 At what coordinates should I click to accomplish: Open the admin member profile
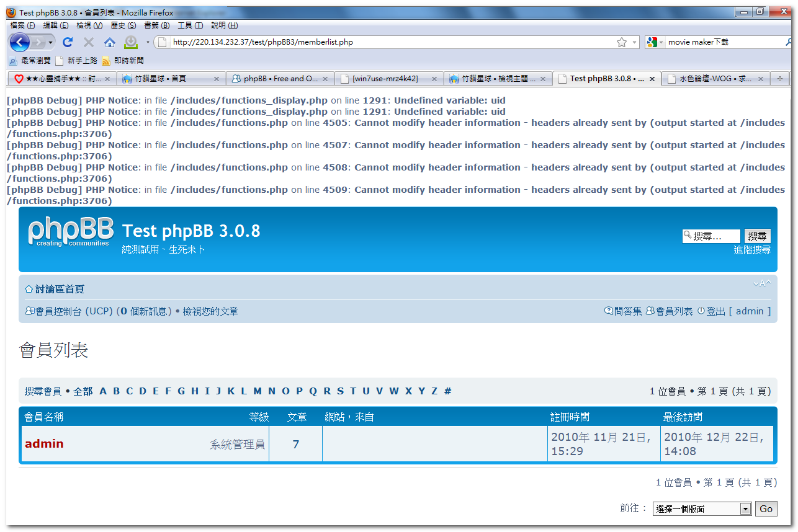click(44, 443)
